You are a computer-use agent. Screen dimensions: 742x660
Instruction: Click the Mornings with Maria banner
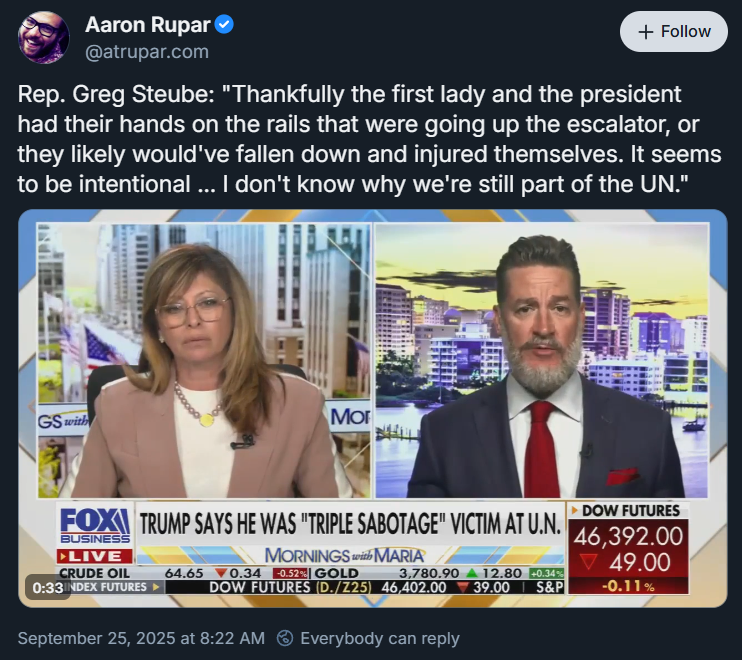[344, 555]
